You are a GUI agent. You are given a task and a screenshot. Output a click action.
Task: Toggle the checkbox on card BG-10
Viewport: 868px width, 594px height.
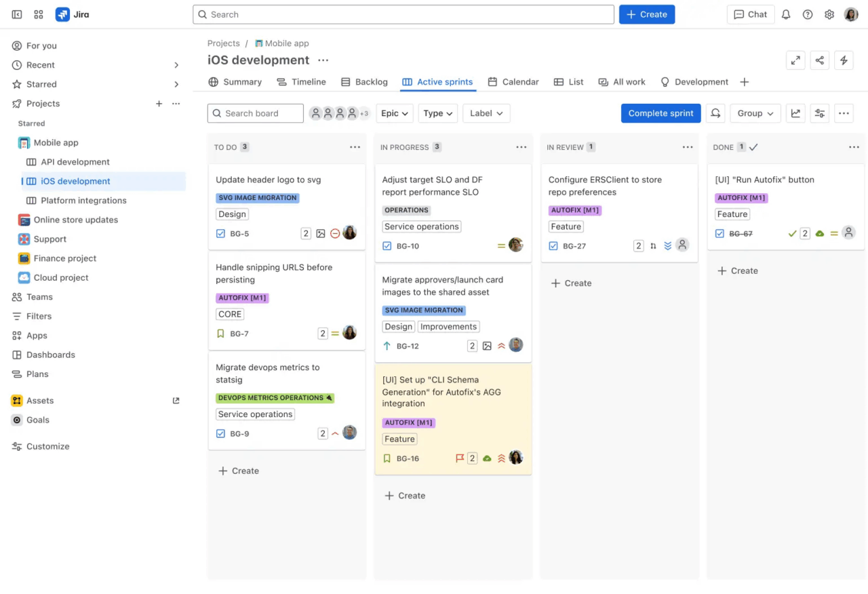pyautogui.click(x=387, y=246)
